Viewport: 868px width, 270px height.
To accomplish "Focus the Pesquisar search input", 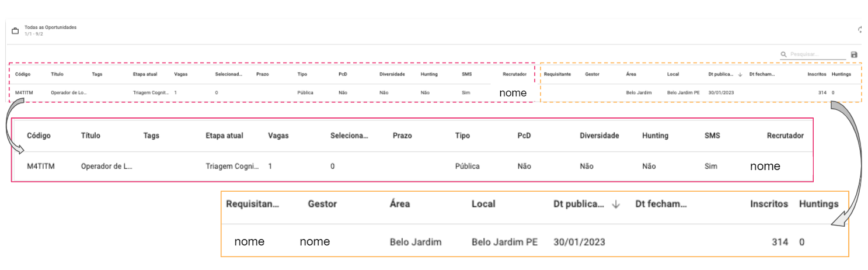I will tap(817, 54).
